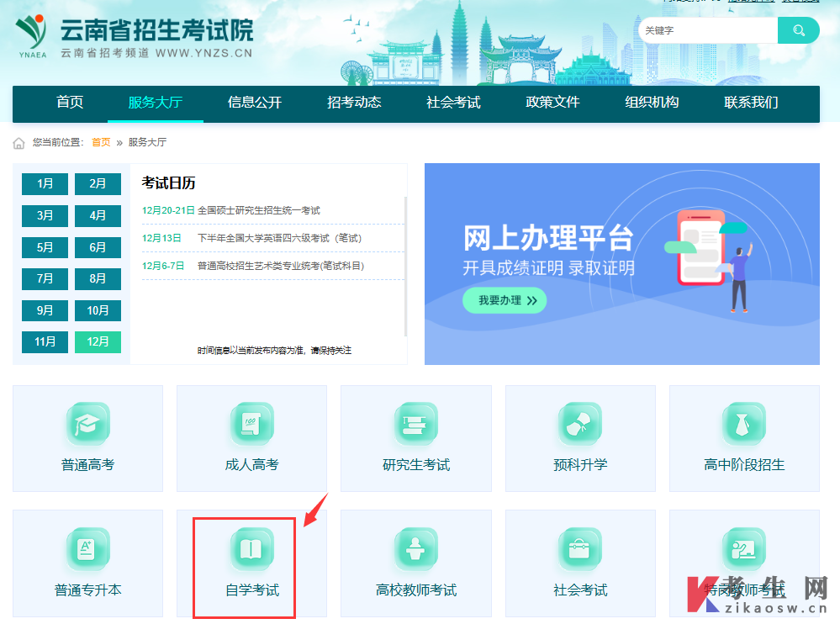The image size is (840, 624).
Task: Open 下半年全国大学英语四六级考试 entry
Action: pyautogui.click(x=280, y=238)
